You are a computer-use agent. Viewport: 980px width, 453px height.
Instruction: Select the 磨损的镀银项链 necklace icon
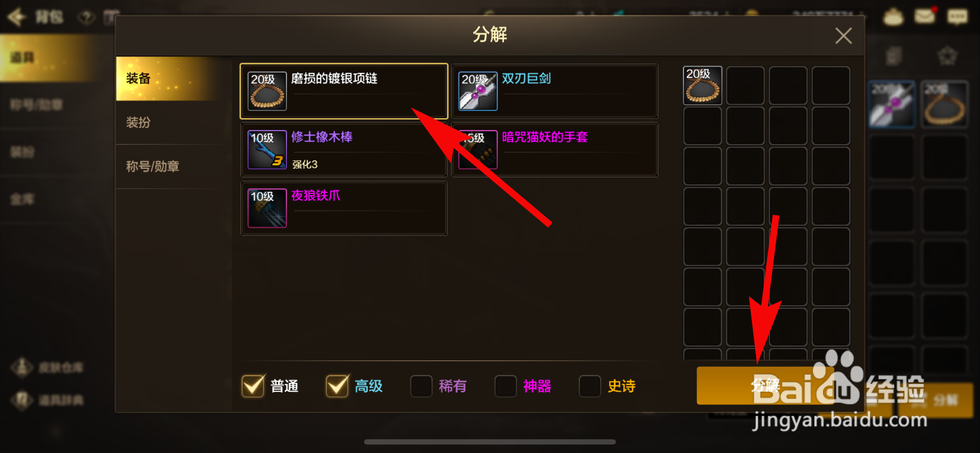click(x=267, y=91)
